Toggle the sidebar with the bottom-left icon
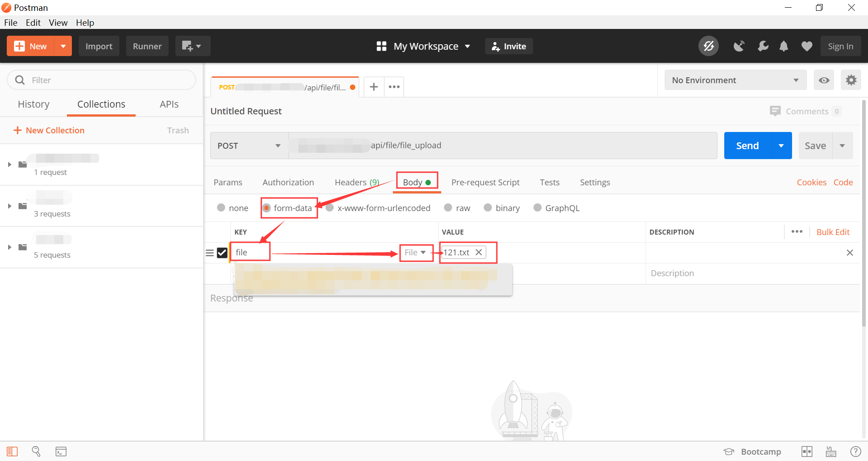This screenshot has width=868, height=461. tap(12, 452)
